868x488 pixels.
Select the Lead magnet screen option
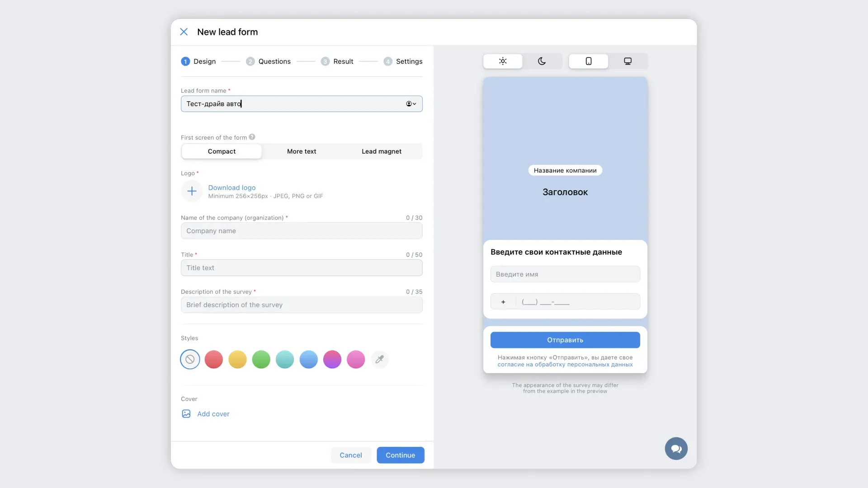click(381, 151)
